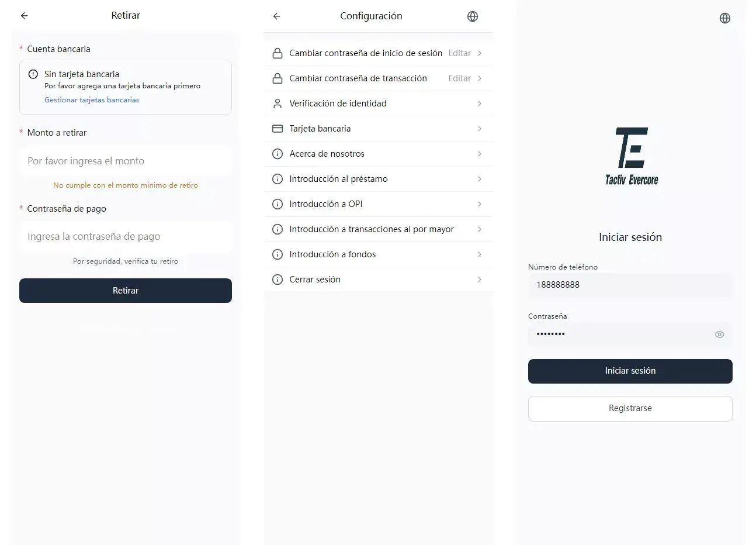Open language globe on login screen
The image size is (756, 545).
click(725, 18)
